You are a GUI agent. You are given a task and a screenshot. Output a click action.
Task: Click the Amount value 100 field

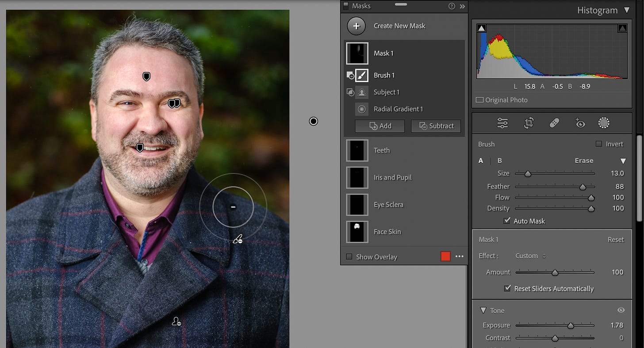point(617,272)
